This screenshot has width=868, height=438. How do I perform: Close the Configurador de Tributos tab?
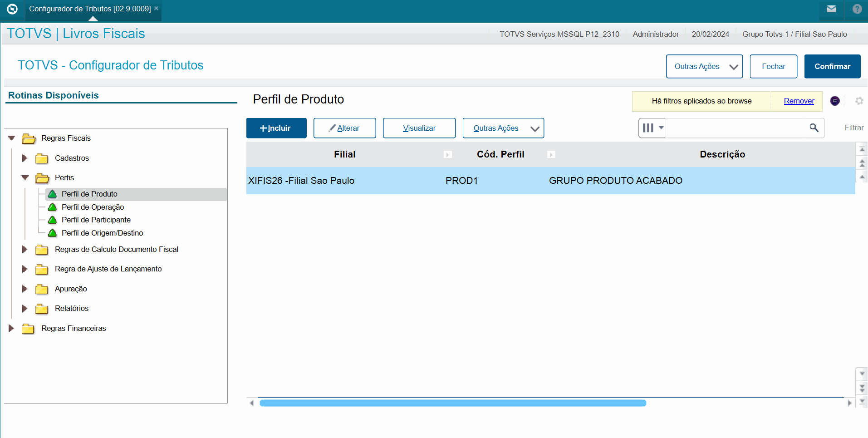click(x=156, y=8)
